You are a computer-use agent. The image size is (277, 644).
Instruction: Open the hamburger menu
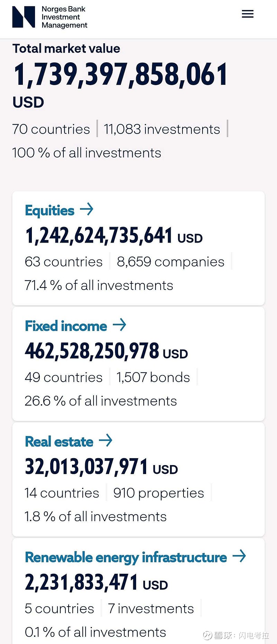point(248,14)
